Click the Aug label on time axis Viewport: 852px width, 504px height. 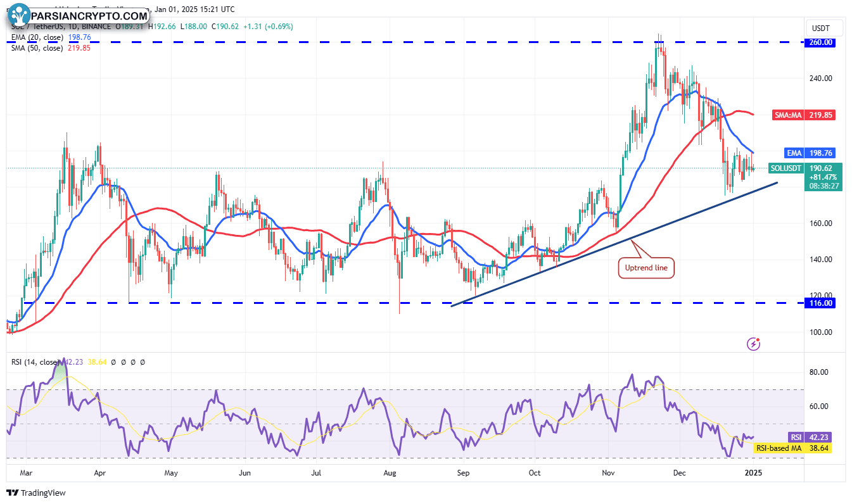pyautogui.click(x=390, y=473)
